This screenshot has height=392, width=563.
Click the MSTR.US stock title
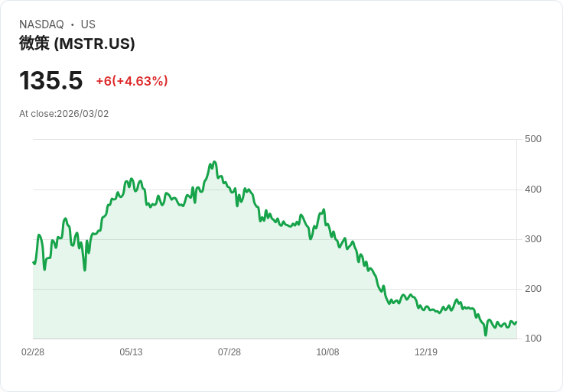pos(76,44)
